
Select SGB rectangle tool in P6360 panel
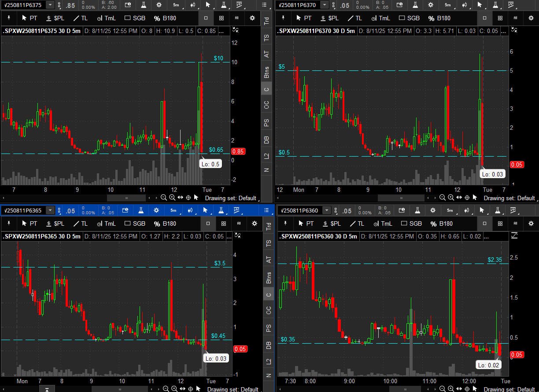pyautogui.click(x=410, y=223)
